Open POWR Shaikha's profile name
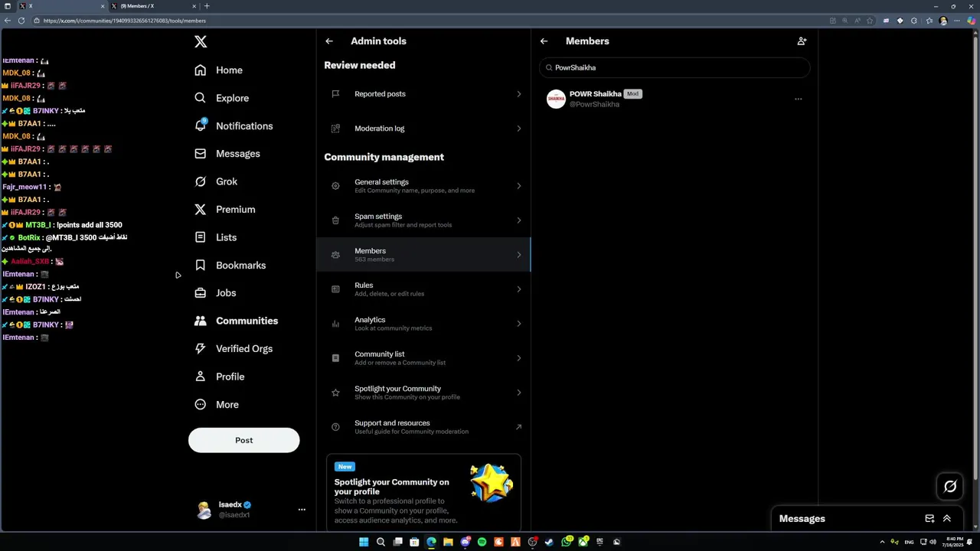Viewport: 980px width, 551px height. tap(596, 94)
